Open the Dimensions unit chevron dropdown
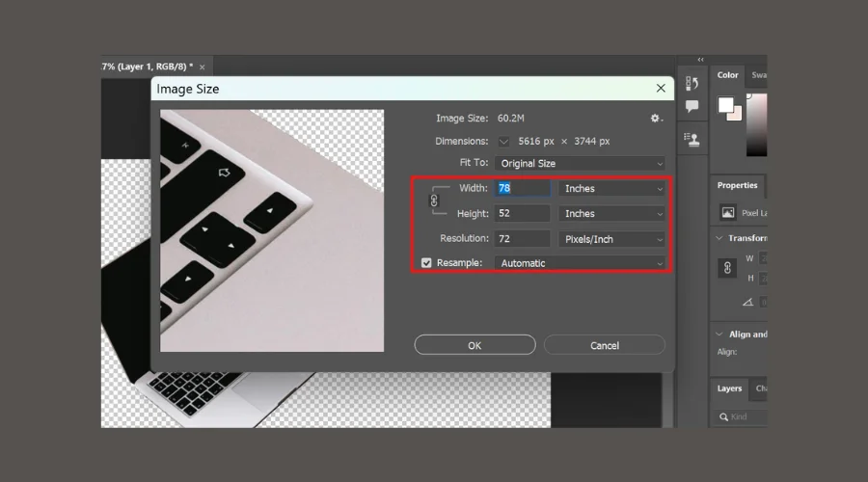This screenshot has height=482, width=868. (x=503, y=142)
